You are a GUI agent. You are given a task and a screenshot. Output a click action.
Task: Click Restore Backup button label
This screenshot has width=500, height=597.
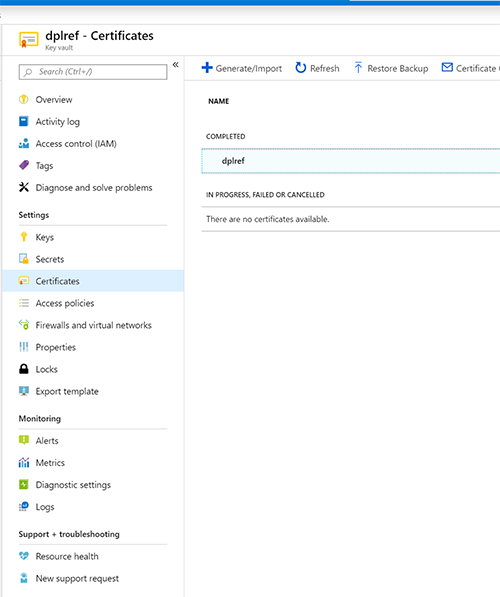(x=398, y=69)
